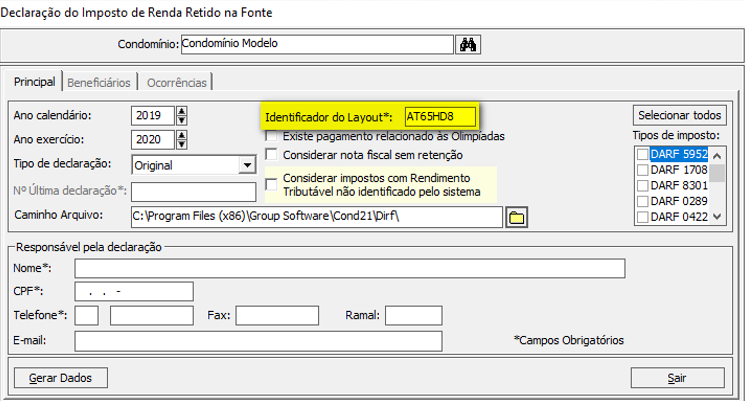Viewport: 745px width, 401px height.
Task: Check the DARF 5952 checkbox
Action: [642, 154]
